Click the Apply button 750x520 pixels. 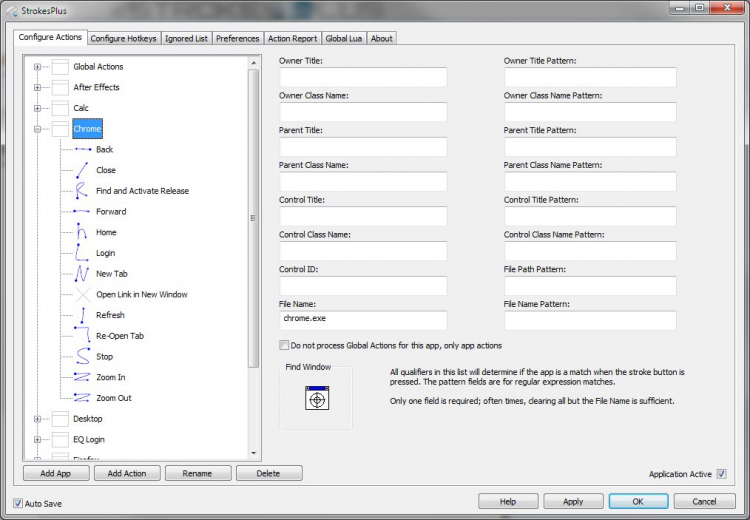pos(573,501)
